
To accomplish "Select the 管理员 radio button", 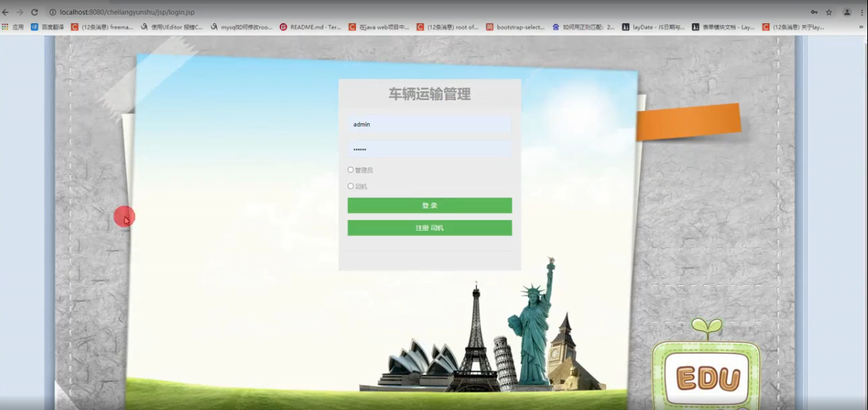I will point(350,170).
